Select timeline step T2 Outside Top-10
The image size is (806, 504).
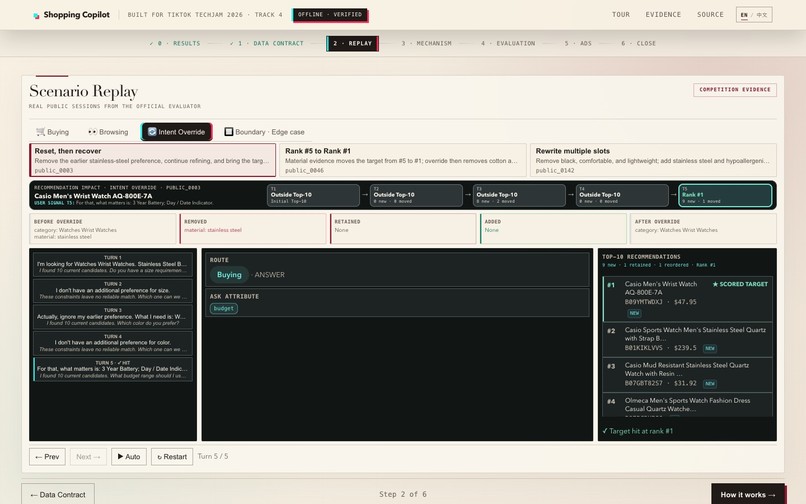point(416,195)
